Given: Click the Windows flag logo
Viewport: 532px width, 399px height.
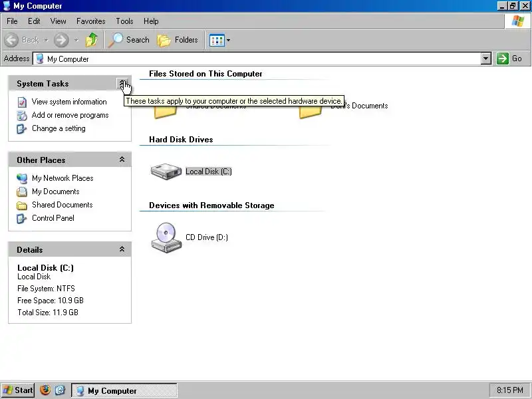Looking at the screenshot, I should pyautogui.click(x=518, y=21).
